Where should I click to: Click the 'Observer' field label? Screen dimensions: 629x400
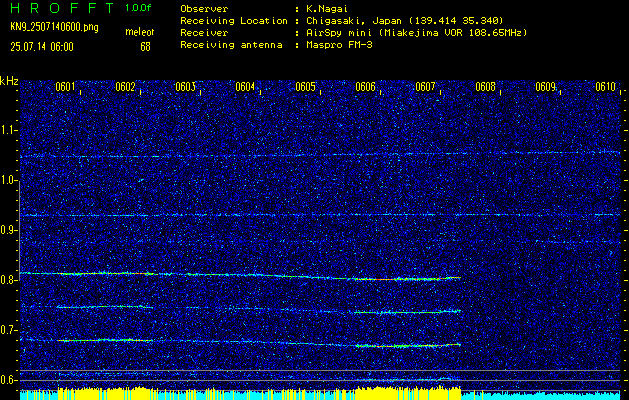[204, 9]
